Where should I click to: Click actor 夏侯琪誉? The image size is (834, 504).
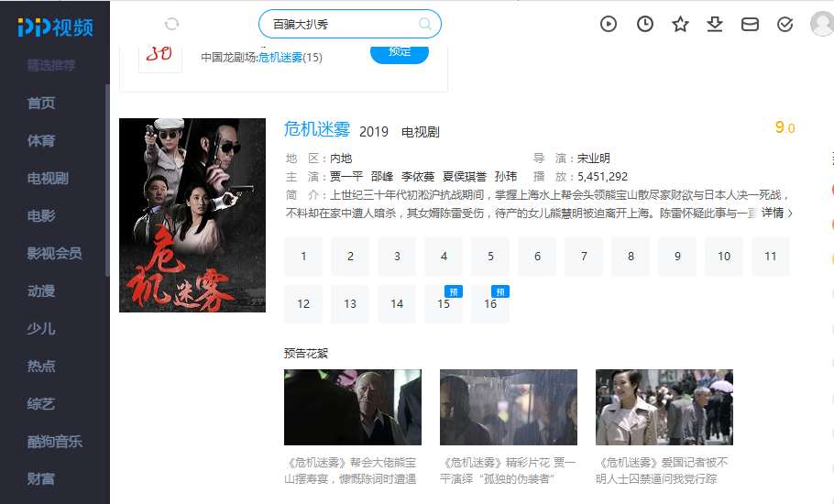465,177
